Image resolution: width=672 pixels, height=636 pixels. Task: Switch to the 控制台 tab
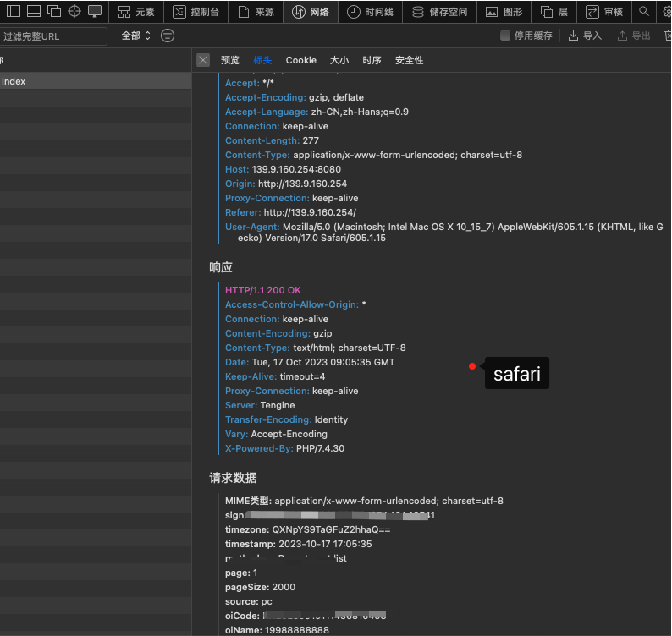click(x=196, y=12)
